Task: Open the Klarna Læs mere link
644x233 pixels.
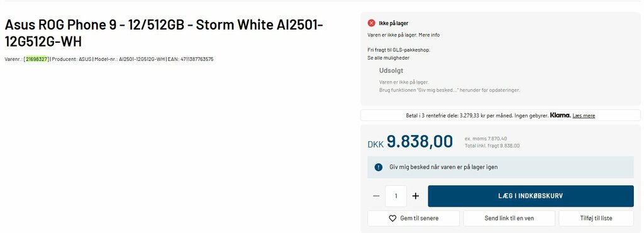Action: [x=584, y=116]
